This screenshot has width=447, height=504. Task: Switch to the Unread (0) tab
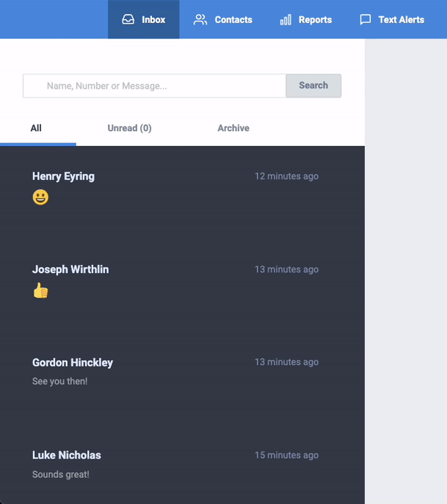130,128
